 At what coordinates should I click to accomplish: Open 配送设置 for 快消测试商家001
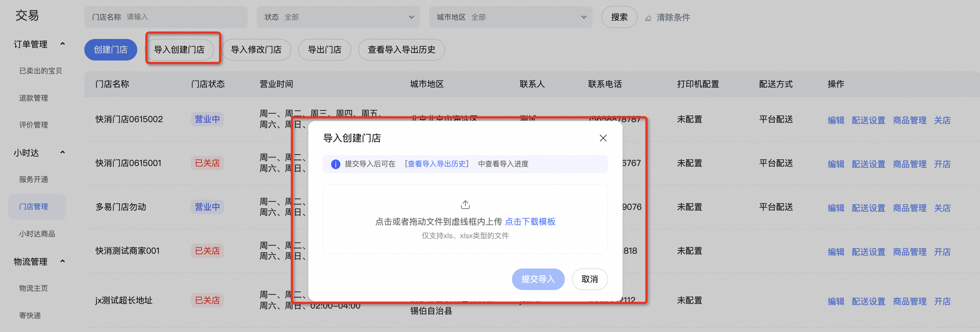(868, 252)
